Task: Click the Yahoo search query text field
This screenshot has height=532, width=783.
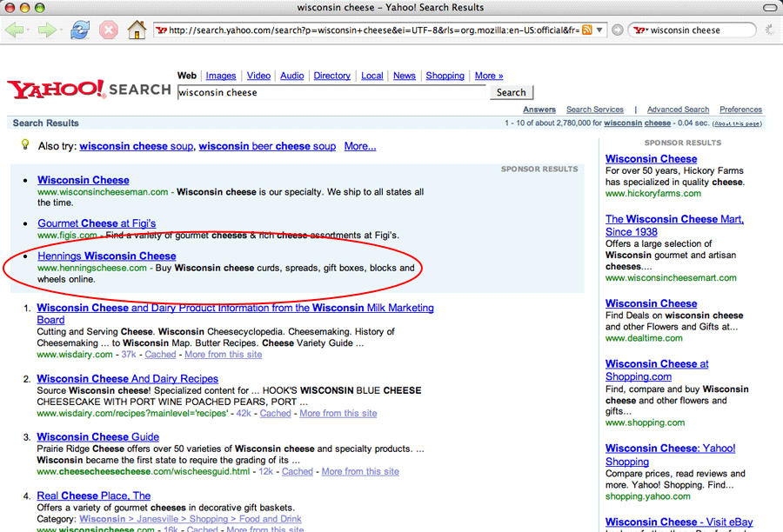Action: coord(331,92)
